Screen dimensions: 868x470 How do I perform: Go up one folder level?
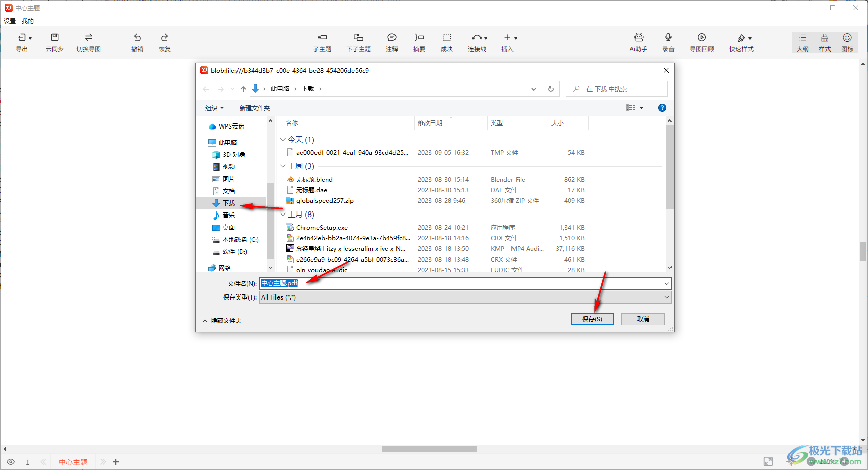click(243, 89)
